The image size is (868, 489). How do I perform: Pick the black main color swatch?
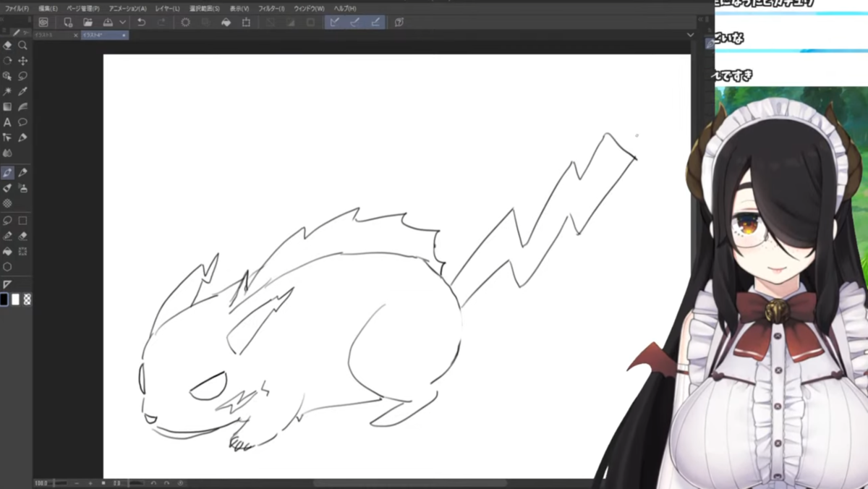(x=4, y=299)
